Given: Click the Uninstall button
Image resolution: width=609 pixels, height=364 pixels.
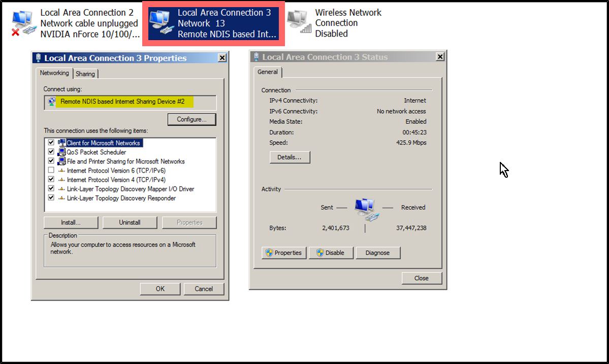Looking at the screenshot, I should click(130, 223).
